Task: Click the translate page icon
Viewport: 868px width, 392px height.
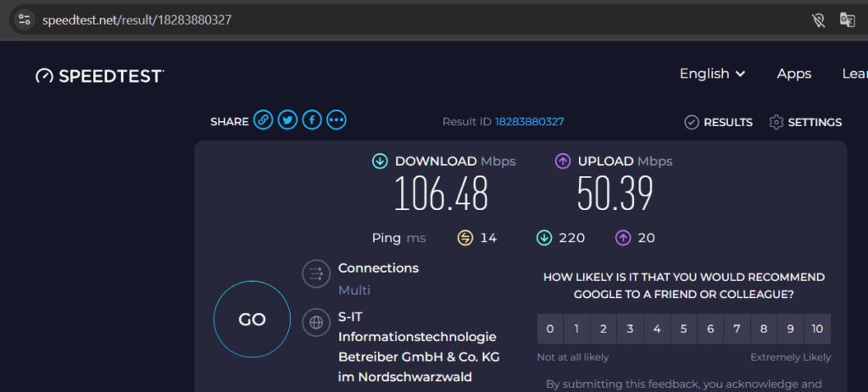Action: coord(847,19)
